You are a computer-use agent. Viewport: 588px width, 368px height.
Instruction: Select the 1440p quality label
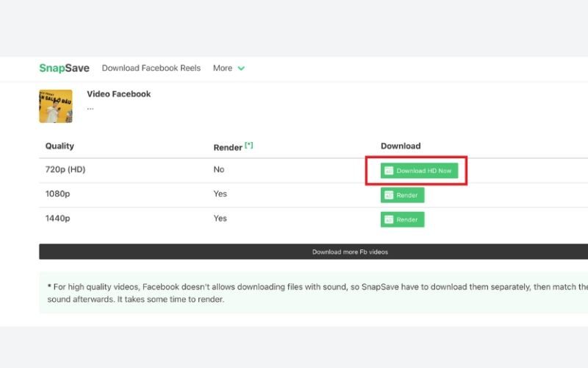(57, 218)
